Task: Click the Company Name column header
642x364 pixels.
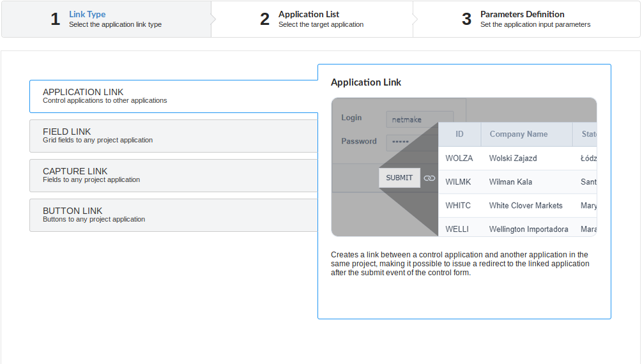Action: (x=518, y=134)
